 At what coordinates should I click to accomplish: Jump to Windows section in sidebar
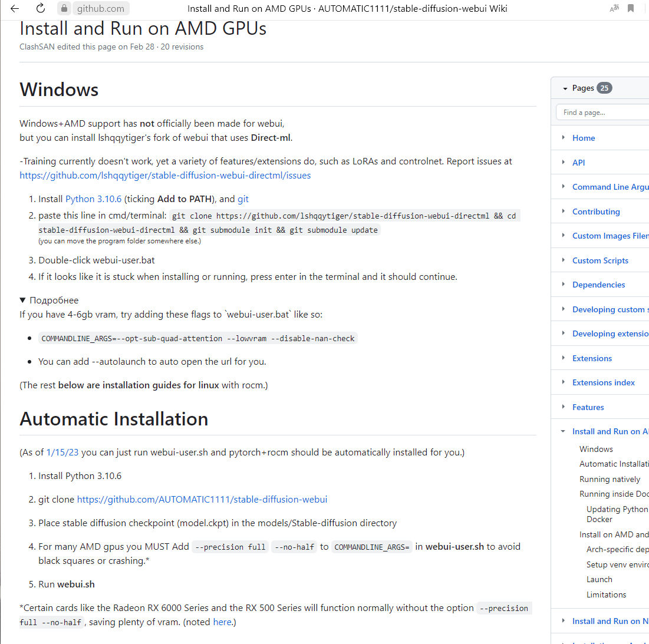point(596,449)
